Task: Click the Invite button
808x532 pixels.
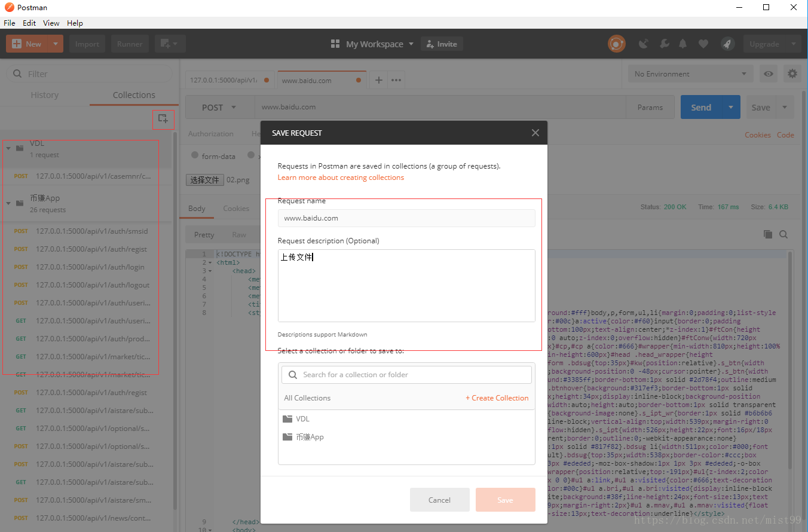Action: pos(442,44)
